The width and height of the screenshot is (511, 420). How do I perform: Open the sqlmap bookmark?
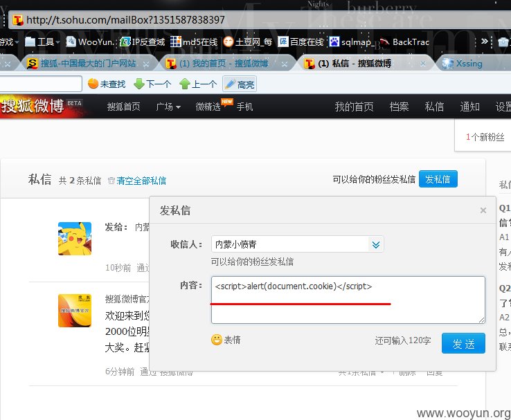pyautogui.click(x=352, y=42)
